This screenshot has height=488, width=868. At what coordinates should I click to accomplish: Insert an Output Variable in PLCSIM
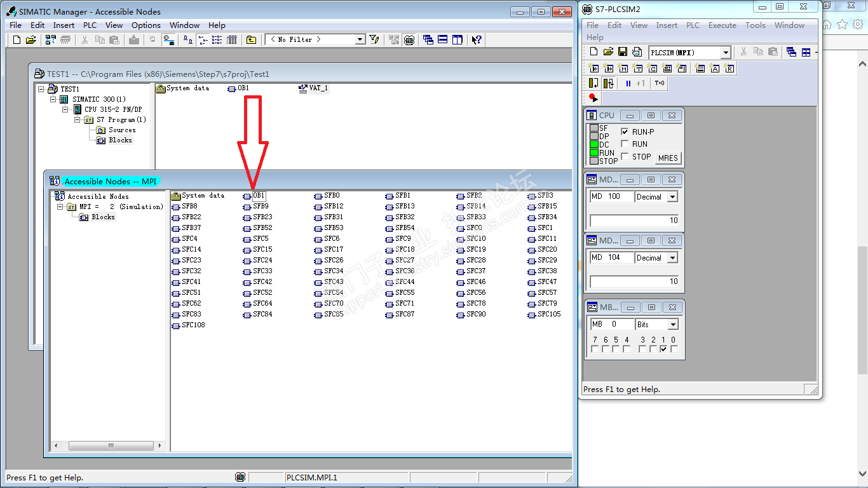pyautogui.click(x=609, y=68)
